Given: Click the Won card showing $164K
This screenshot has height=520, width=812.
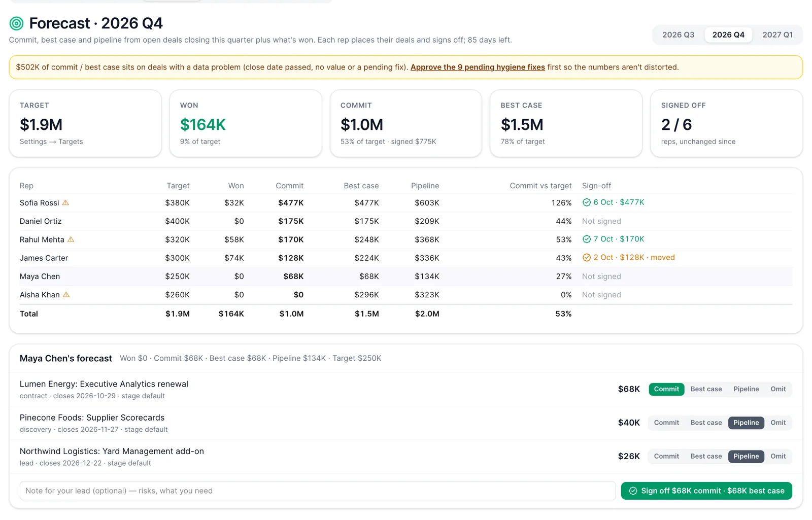Looking at the screenshot, I should pyautogui.click(x=246, y=123).
